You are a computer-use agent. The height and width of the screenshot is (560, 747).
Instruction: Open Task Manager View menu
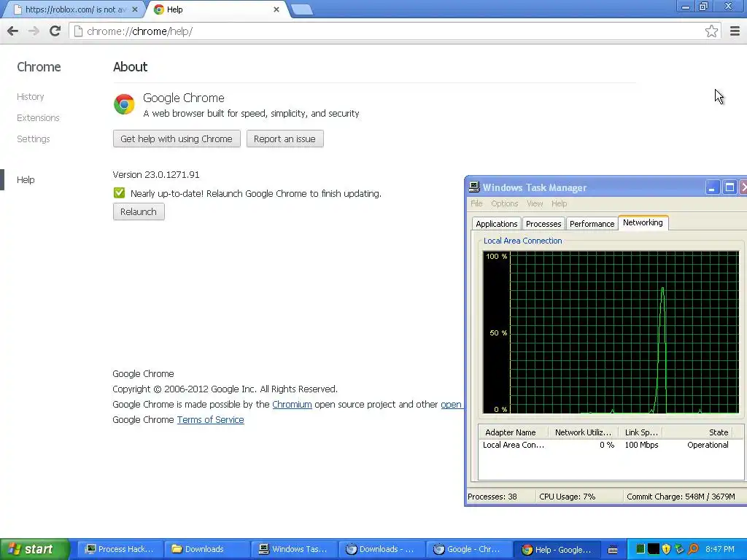pos(535,203)
